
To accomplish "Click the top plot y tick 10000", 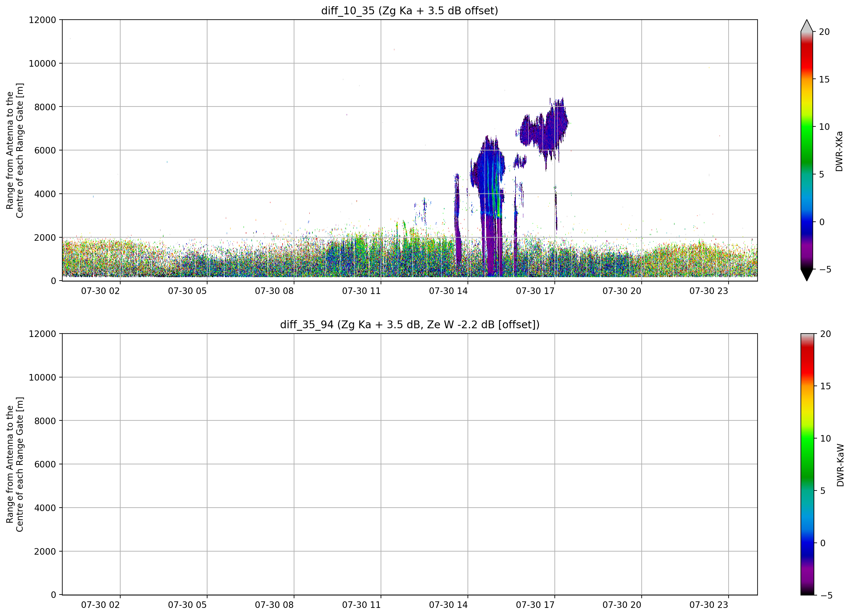I will [x=42, y=64].
